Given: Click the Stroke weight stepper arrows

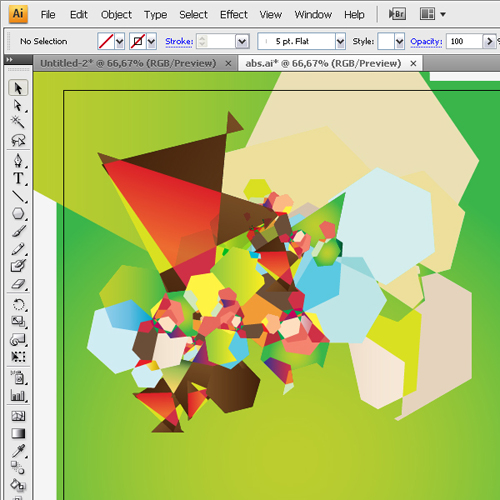Looking at the screenshot, I should tap(202, 42).
